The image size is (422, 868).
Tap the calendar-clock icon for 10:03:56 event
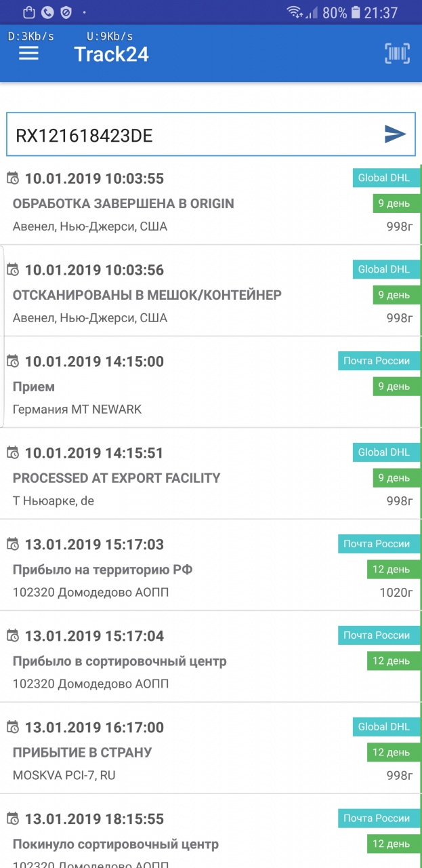(x=13, y=270)
